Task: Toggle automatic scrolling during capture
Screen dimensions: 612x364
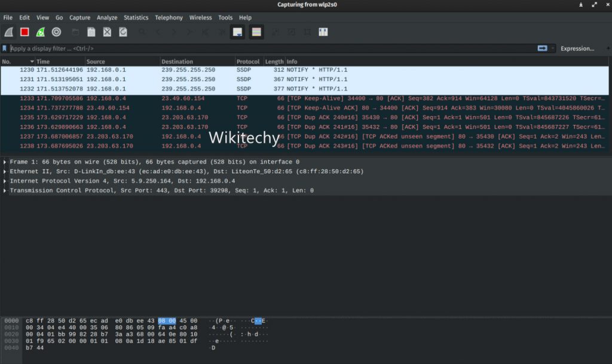Action: (x=237, y=32)
